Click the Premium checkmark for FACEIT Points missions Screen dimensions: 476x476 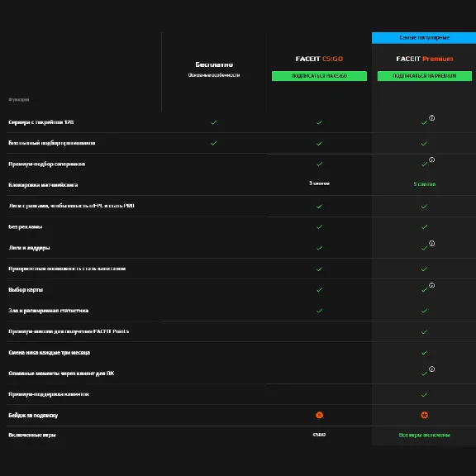[x=425, y=332]
